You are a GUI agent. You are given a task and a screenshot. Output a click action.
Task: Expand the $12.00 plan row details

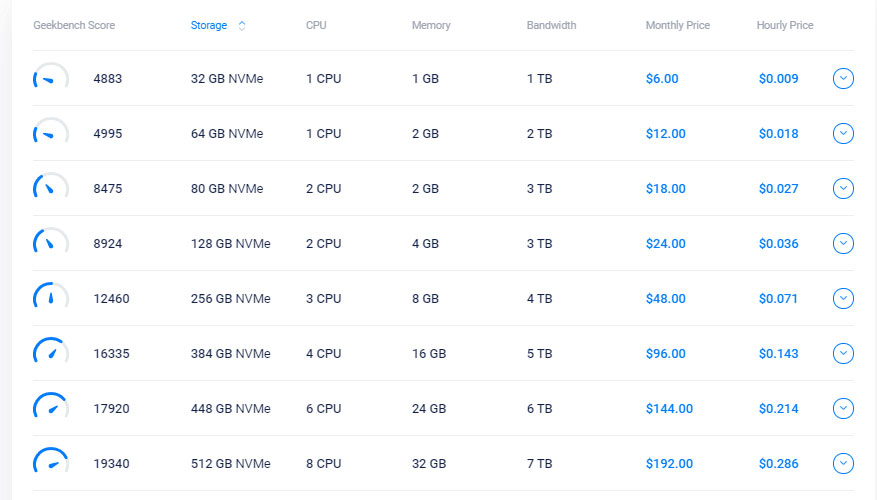(x=843, y=133)
